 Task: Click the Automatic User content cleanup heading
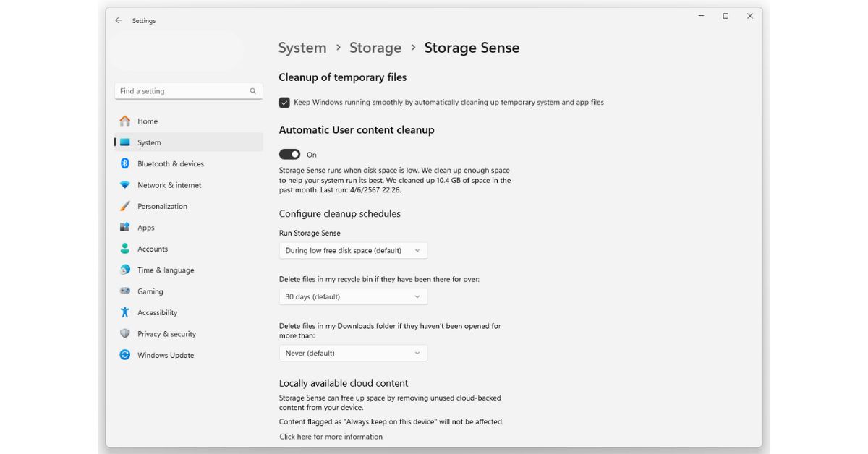[357, 130]
